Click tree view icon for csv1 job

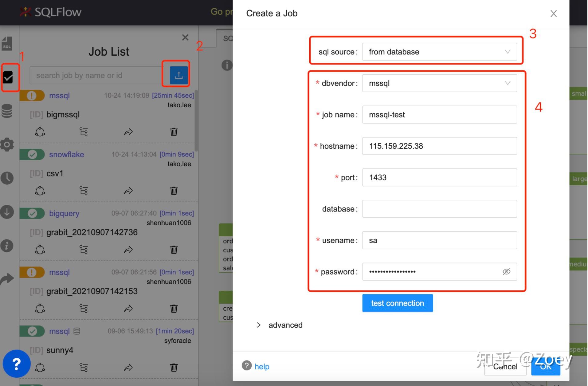click(x=84, y=191)
